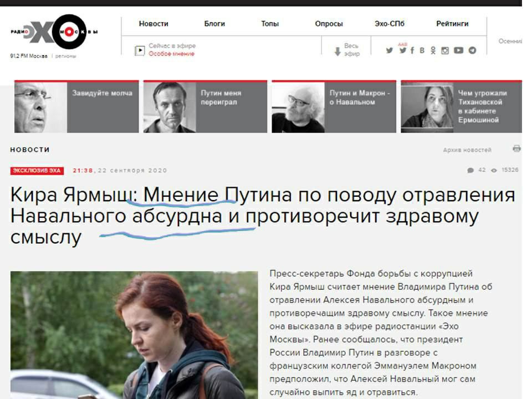Open the VK social icon
Image resolution: width=532 pixels, height=399 pixels.
(422, 50)
